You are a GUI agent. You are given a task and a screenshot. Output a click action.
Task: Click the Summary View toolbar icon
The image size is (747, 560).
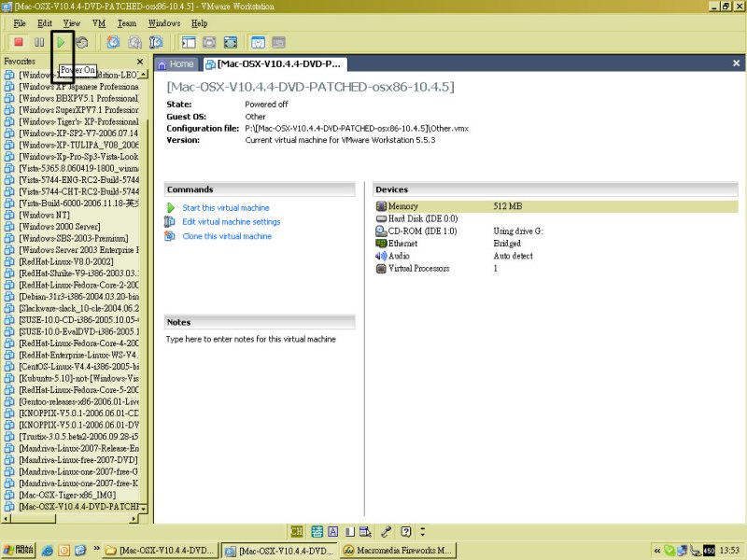[x=258, y=42]
